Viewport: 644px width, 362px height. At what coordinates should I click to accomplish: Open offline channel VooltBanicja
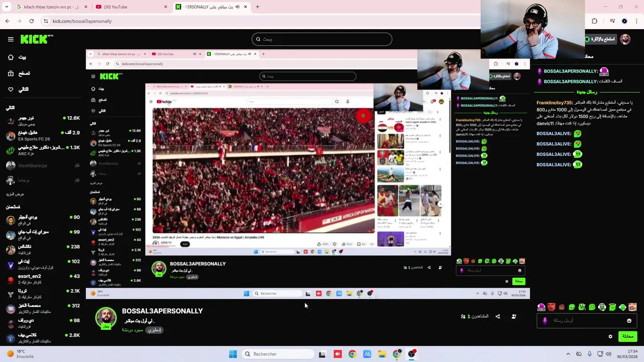pyautogui.click(x=43, y=165)
